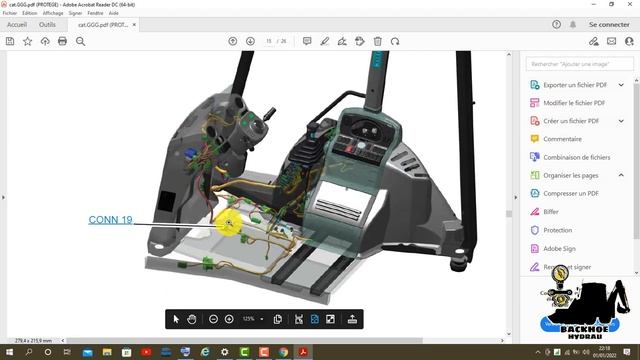The width and height of the screenshot is (640, 360).
Task: Choose the selection arrow tool in the floating toolbar
Action: [176, 319]
